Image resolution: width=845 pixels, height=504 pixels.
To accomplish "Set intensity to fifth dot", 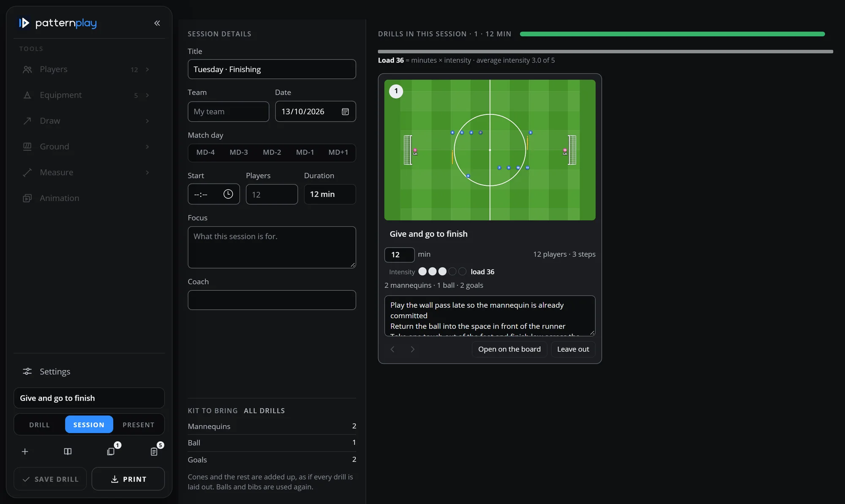I will [463, 271].
